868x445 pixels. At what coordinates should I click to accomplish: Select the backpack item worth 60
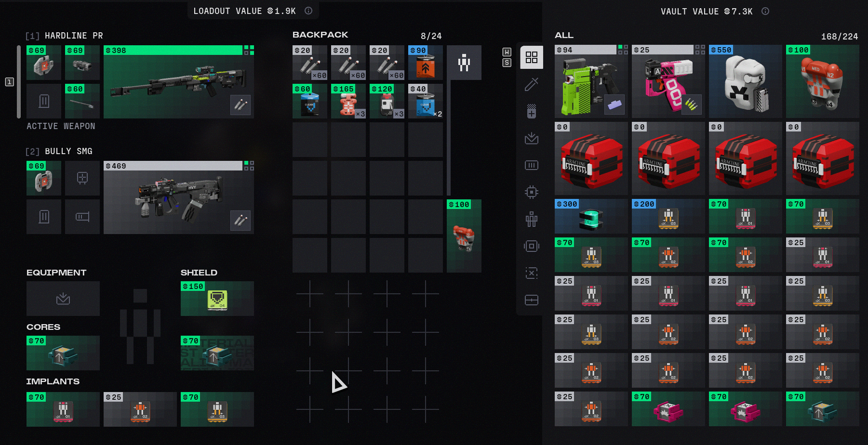tap(310, 101)
